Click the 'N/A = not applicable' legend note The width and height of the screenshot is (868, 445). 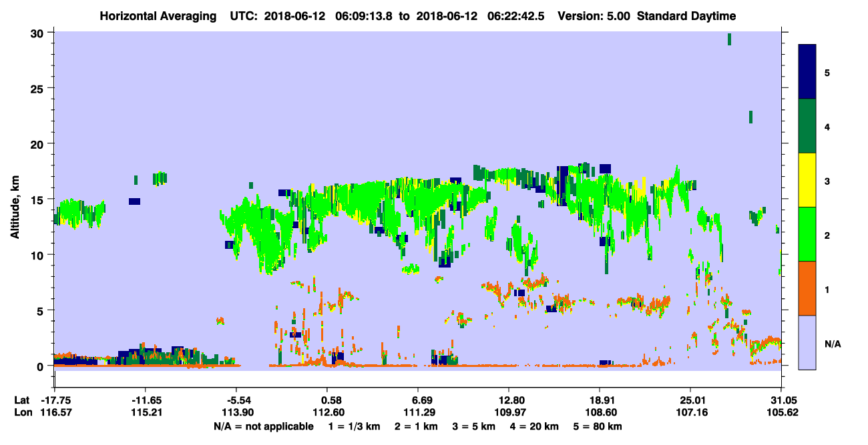pyautogui.click(x=263, y=426)
